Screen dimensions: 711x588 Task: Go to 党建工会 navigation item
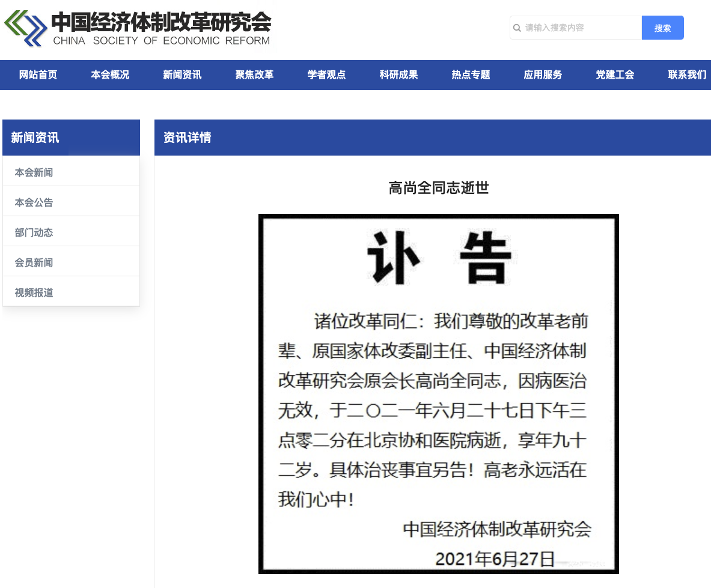tap(615, 74)
